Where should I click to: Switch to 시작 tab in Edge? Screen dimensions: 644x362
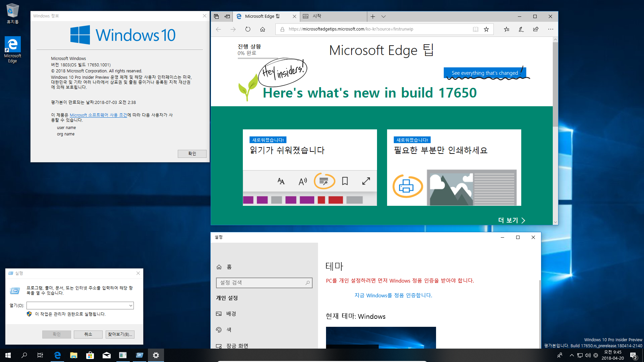(333, 16)
